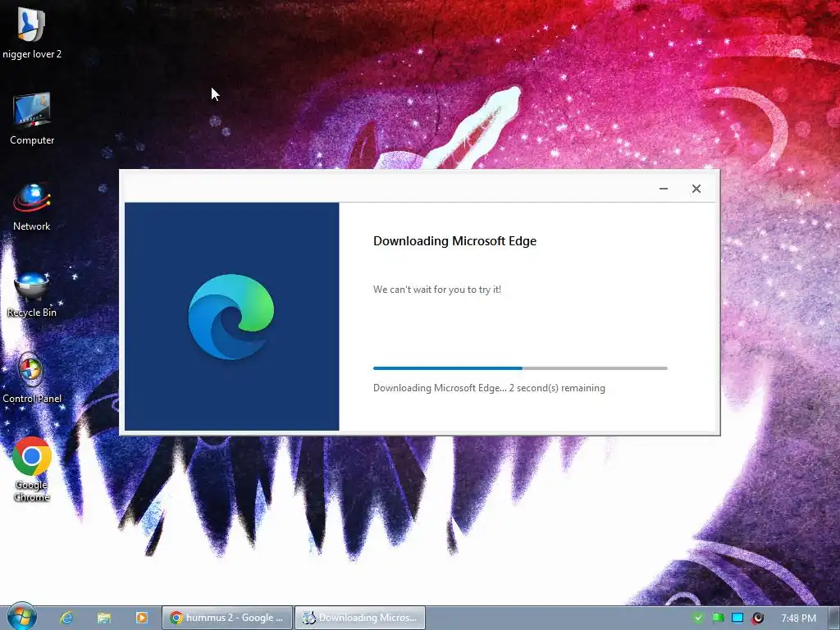Select the Recycle Bin desktop icon
Image resolution: width=840 pixels, height=630 pixels.
32,294
